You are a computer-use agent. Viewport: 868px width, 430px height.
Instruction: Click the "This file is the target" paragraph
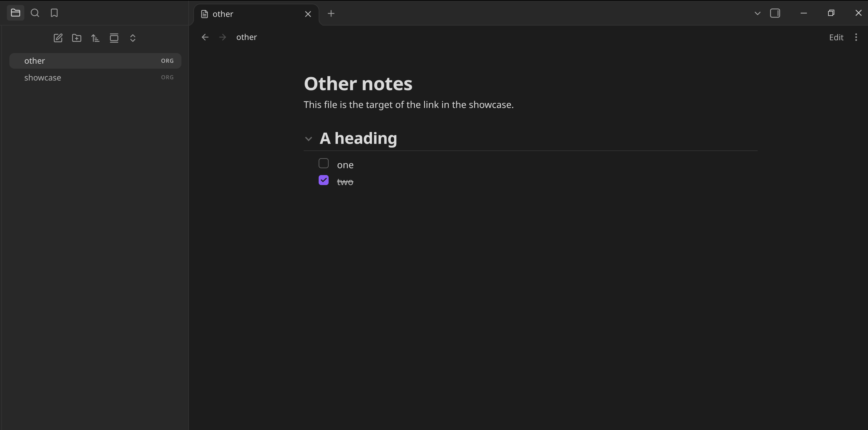point(409,105)
